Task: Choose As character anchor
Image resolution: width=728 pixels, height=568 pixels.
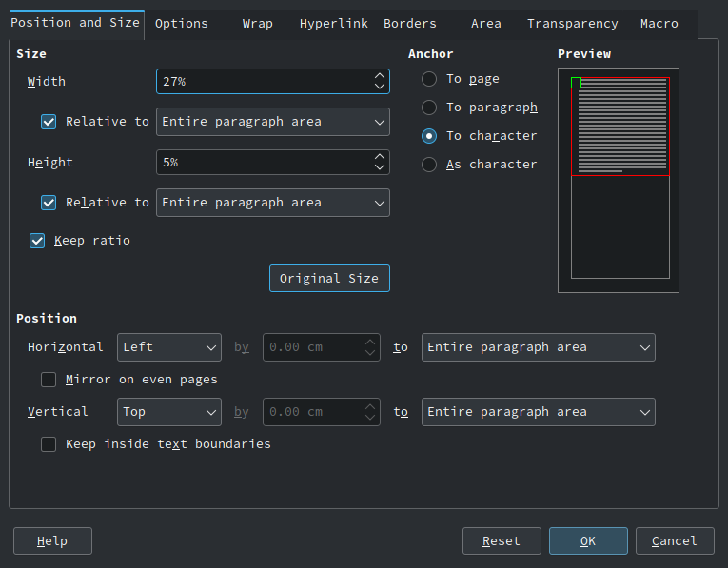Action: (429, 165)
